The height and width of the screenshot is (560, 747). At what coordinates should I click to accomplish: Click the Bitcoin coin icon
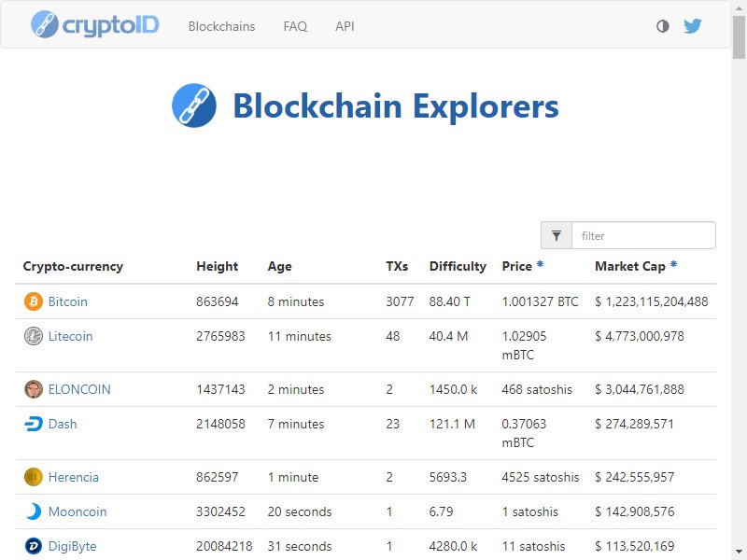pyautogui.click(x=34, y=301)
